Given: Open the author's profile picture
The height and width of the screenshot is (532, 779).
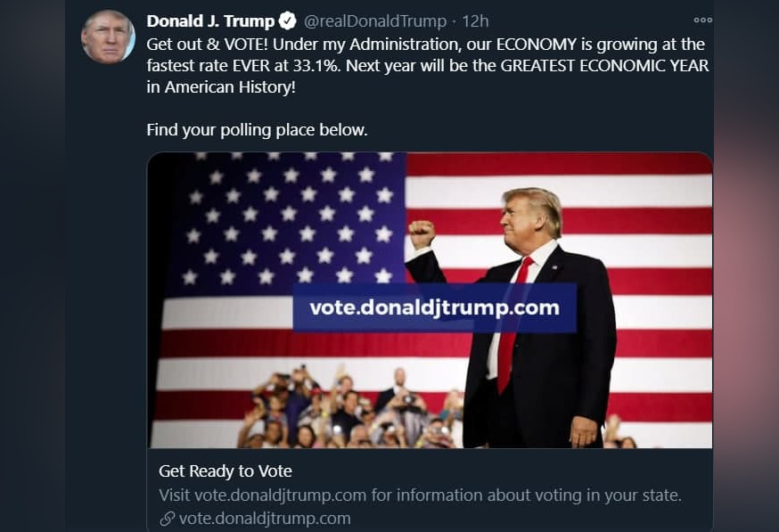Looking at the screenshot, I should (108, 37).
